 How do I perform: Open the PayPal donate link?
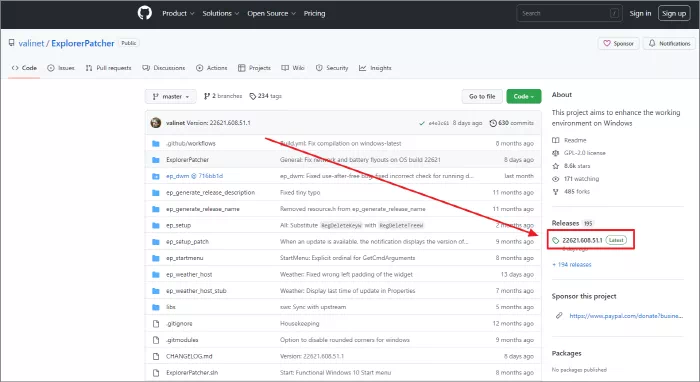(x=626, y=316)
